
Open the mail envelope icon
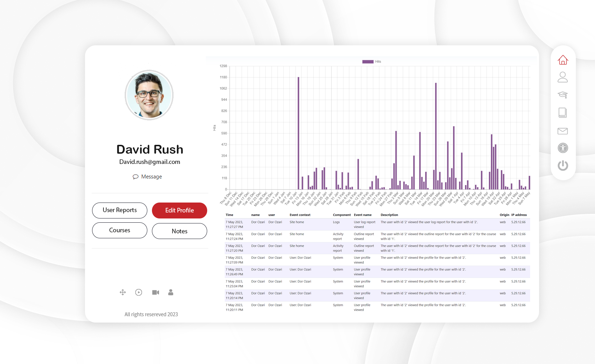pyautogui.click(x=563, y=131)
